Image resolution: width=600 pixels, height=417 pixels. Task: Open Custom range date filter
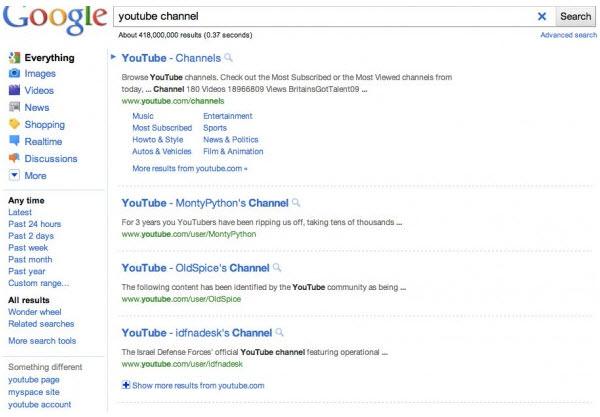click(39, 283)
